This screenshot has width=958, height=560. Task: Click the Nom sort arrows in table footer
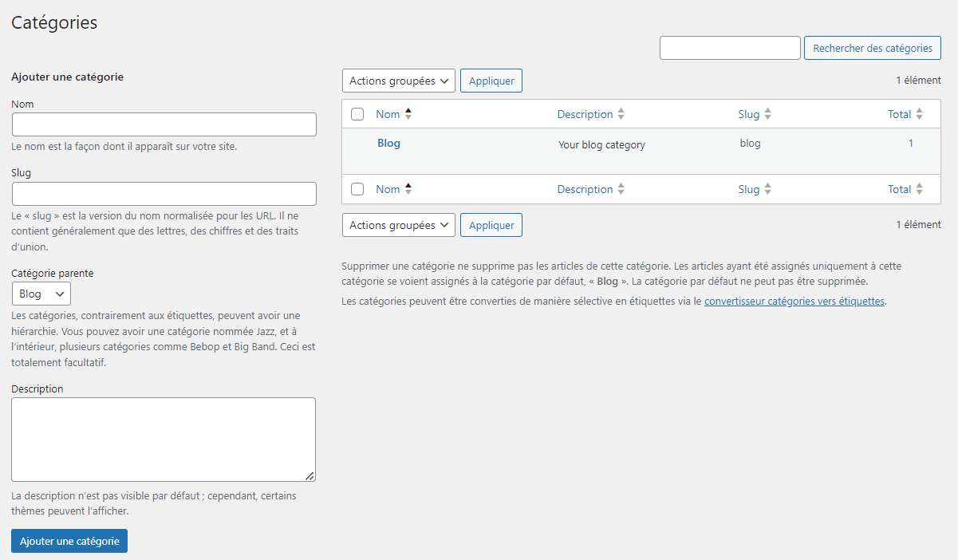point(408,189)
